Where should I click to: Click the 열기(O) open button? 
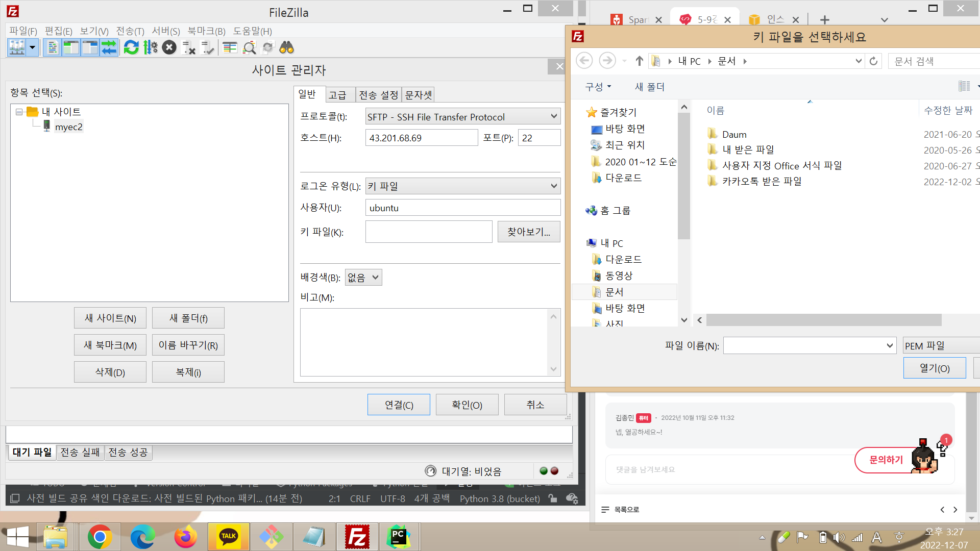click(x=935, y=368)
